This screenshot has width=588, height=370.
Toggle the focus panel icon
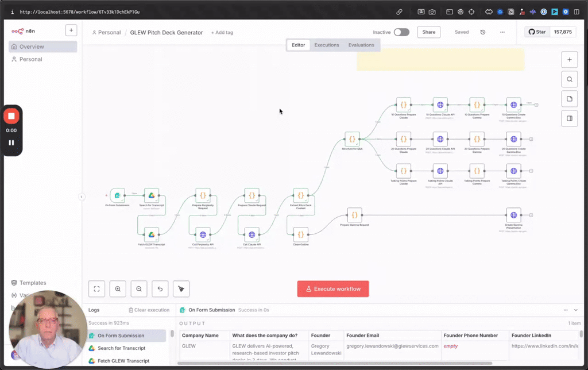click(x=569, y=118)
